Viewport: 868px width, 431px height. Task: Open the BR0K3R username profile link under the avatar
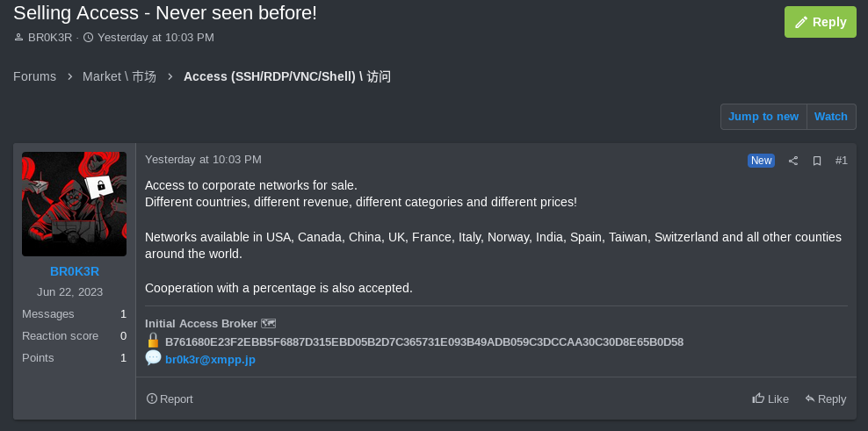click(x=75, y=271)
